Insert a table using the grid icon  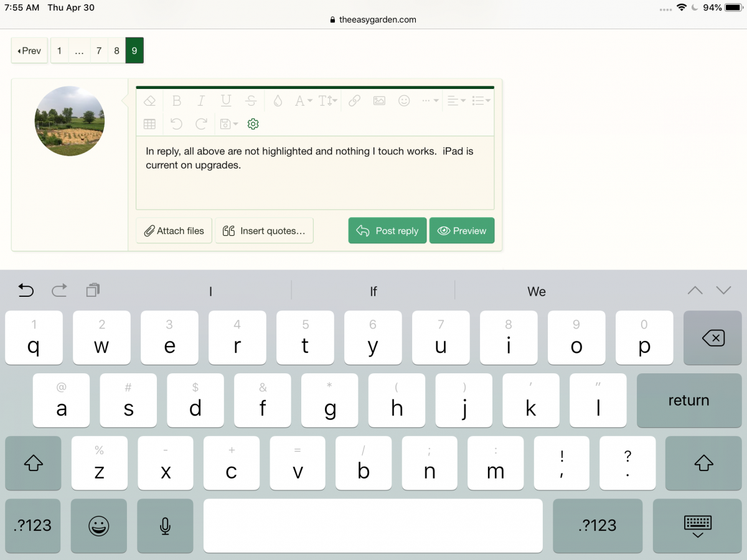(149, 124)
